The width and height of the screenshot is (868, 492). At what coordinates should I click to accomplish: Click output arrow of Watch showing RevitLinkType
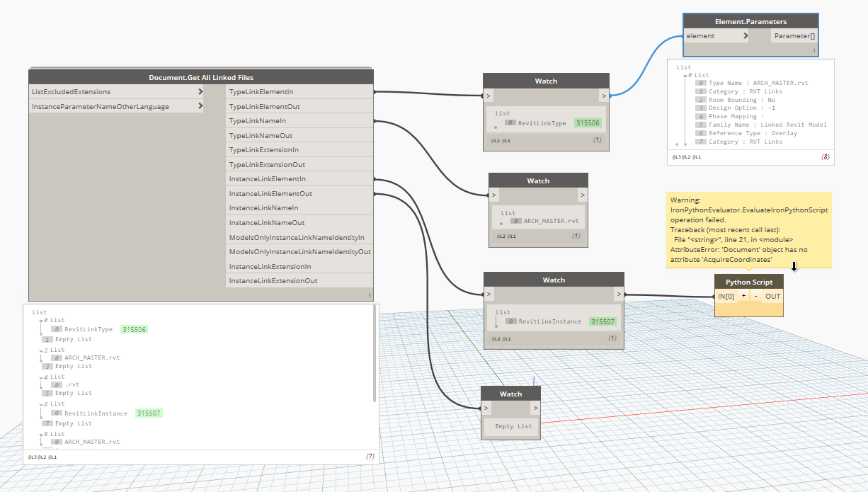(603, 96)
